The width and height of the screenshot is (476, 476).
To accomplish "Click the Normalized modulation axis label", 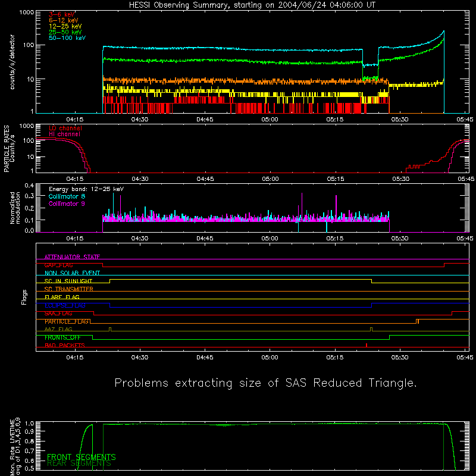I will [15, 208].
